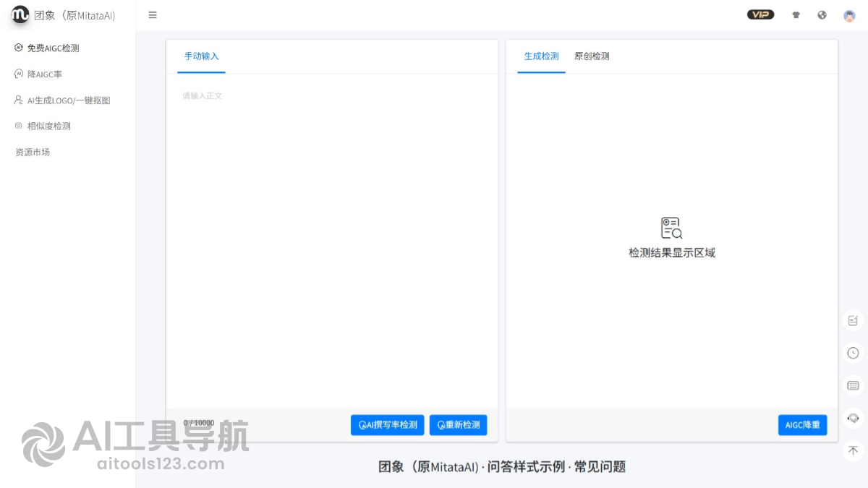Click the AI撰写率检测 button
Screen dimensions: 868x488
point(388,425)
